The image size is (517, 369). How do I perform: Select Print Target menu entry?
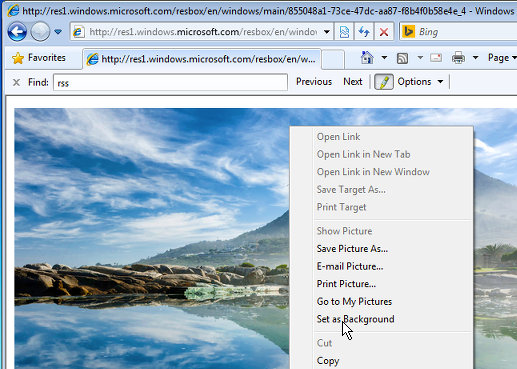(x=341, y=207)
